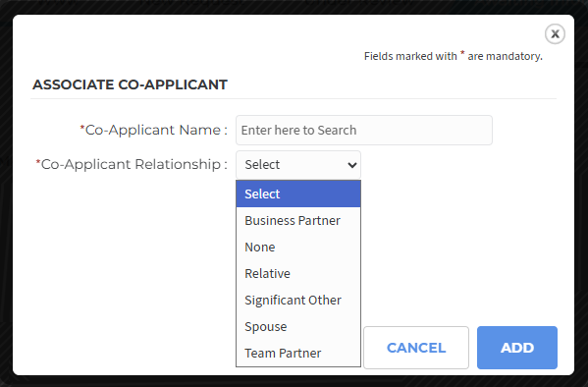Click the 'Fields marked with' mandatory note
The image size is (588, 387).
point(453,56)
